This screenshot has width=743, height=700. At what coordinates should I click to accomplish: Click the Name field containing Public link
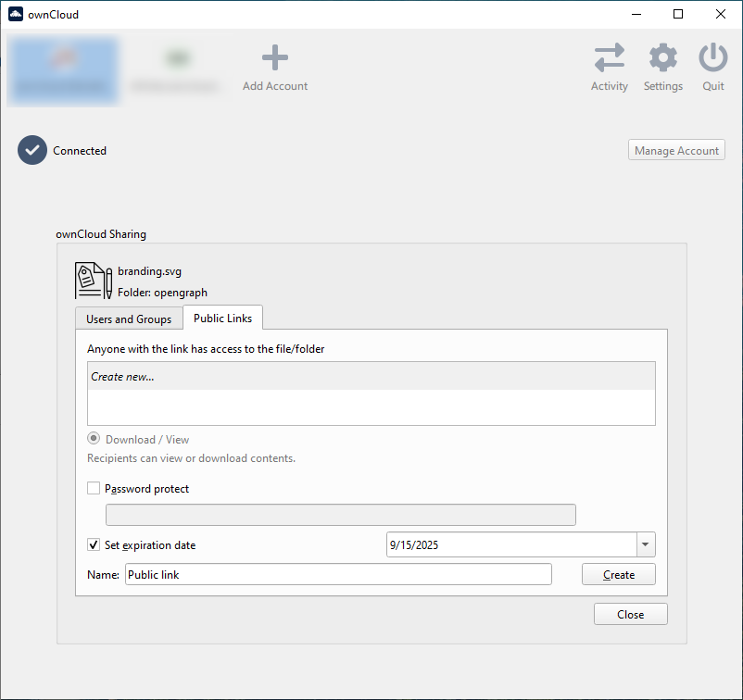click(x=338, y=574)
